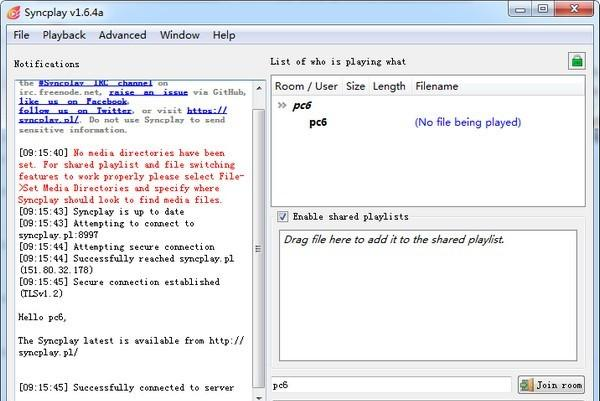Click the room name input field

(x=390, y=385)
